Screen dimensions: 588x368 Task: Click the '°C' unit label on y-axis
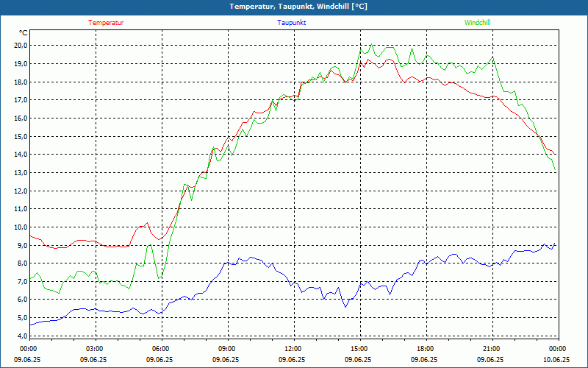coord(23,33)
